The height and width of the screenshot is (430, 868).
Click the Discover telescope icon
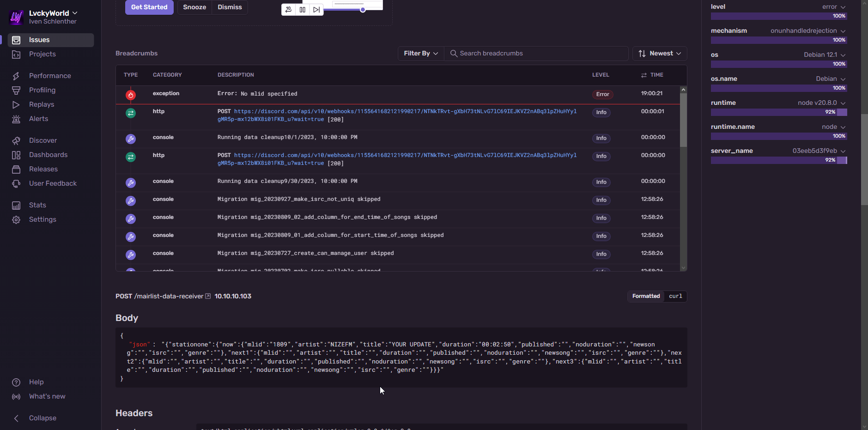[16, 140]
